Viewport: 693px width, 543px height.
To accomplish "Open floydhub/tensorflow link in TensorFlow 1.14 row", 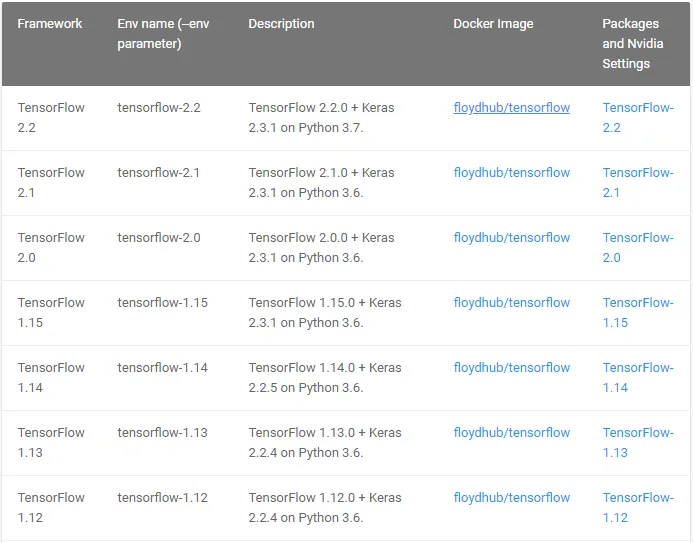I will 511,368.
